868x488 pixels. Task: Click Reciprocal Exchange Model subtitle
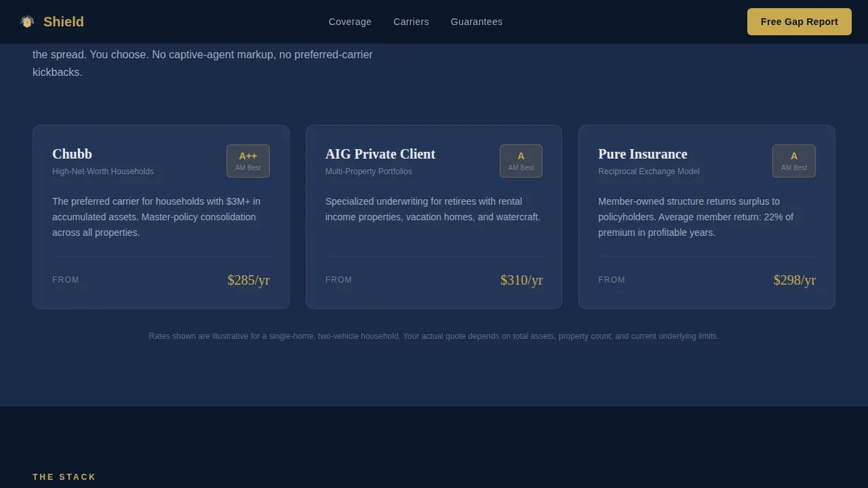point(649,171)
